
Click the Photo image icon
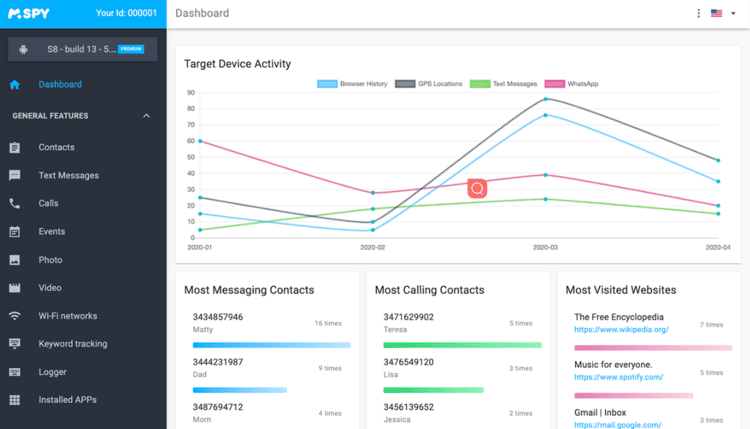[15, 260]
